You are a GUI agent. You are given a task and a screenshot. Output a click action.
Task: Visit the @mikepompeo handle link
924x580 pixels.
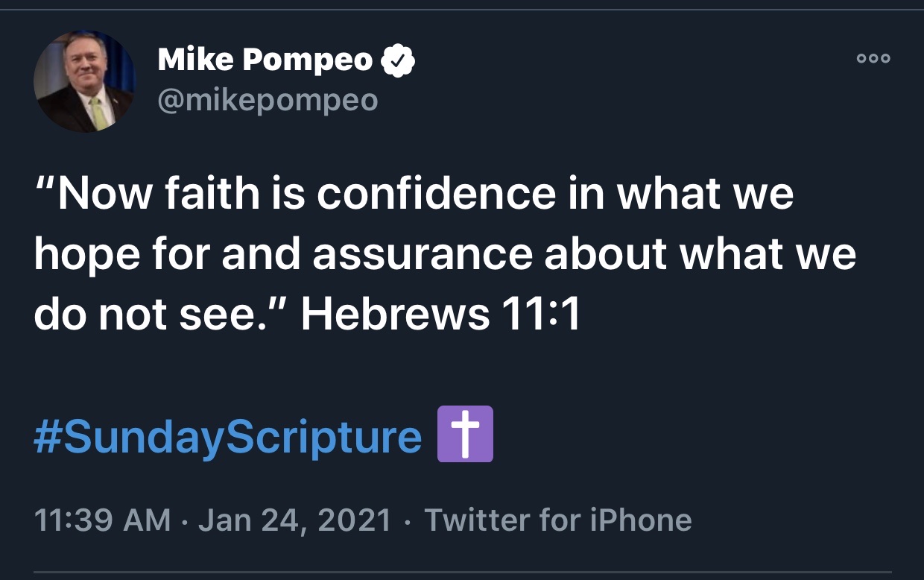(x=268, y=100)
